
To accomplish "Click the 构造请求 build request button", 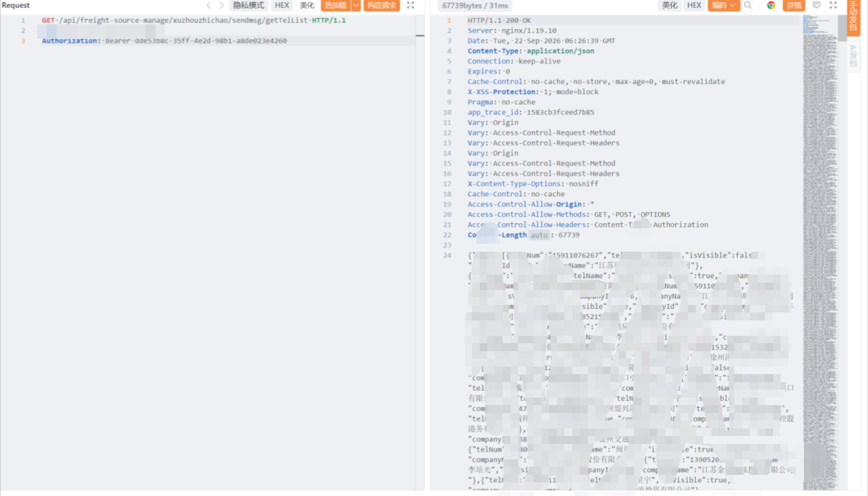I will click(381, 5).
